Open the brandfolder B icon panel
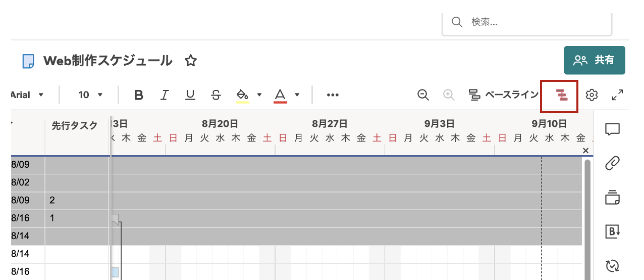The width and height of the screenshot is (644, 280). click(x=612, y=231)
